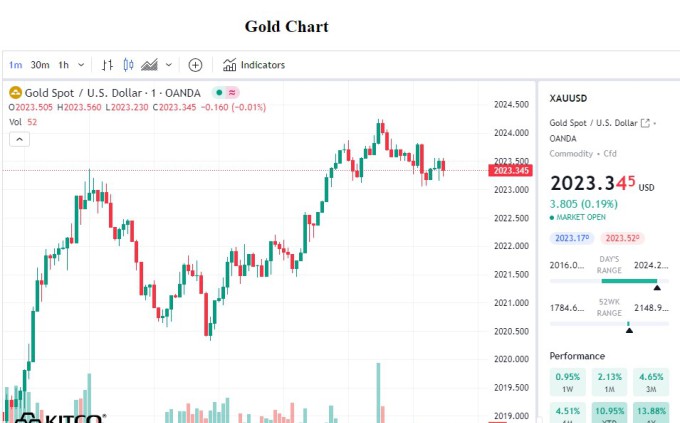Click the gold coin symbol logo
The height and width of the screenshot is (423, 680).
point(15,92)
